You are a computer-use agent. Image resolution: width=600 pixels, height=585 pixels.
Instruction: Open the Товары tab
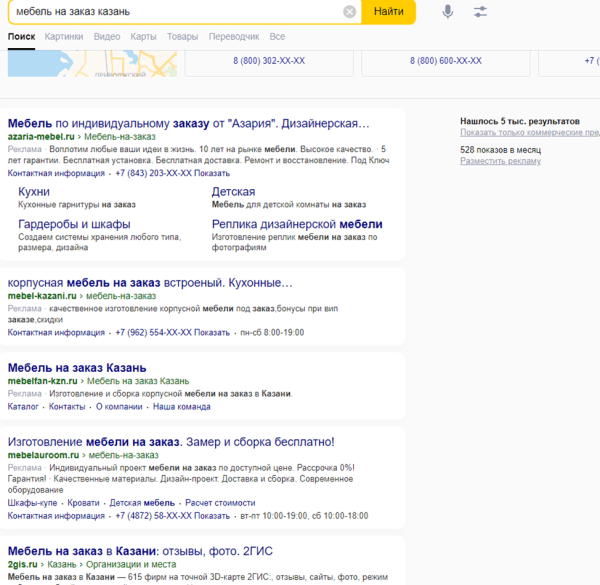click(182, 37)
